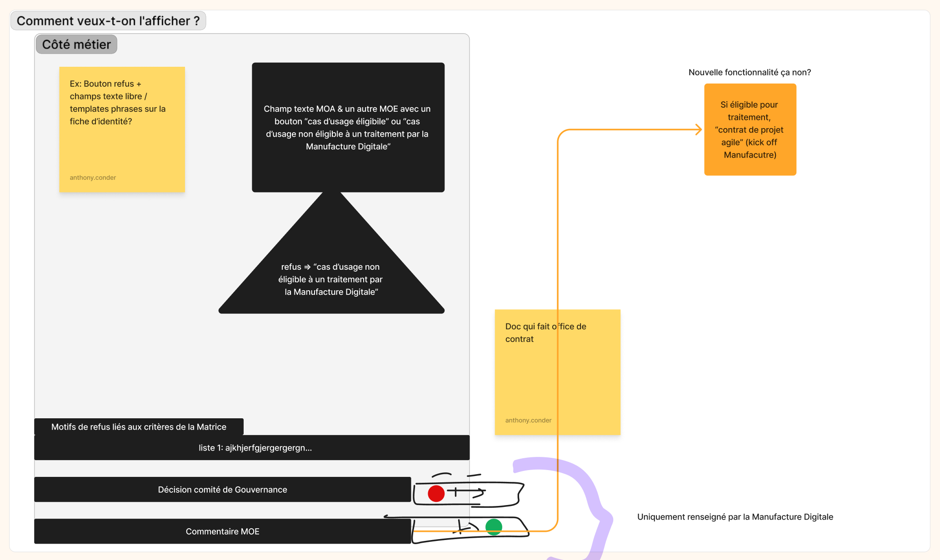The image size is (940, 560).
Task: Click the 'Comment veux-t-on l'afficher ?' section title
Action: pos(108,21)
